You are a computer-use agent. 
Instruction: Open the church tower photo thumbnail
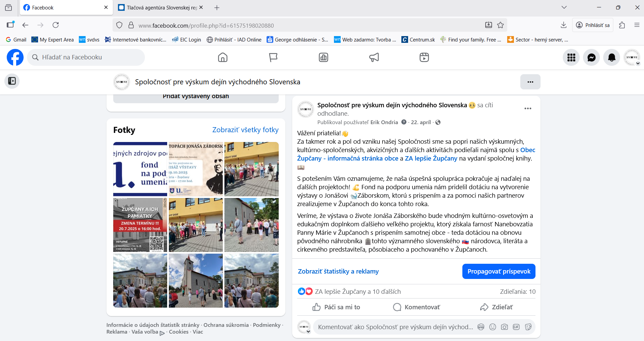click(x=196, y=281)
